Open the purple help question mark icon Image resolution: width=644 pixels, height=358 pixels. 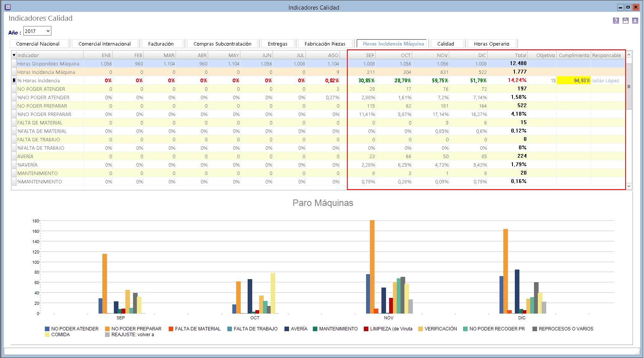(616, 21)
